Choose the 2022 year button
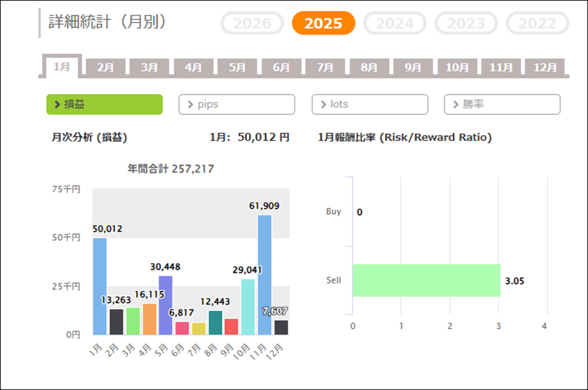588x390 pixels. click(x=537, y=24)
